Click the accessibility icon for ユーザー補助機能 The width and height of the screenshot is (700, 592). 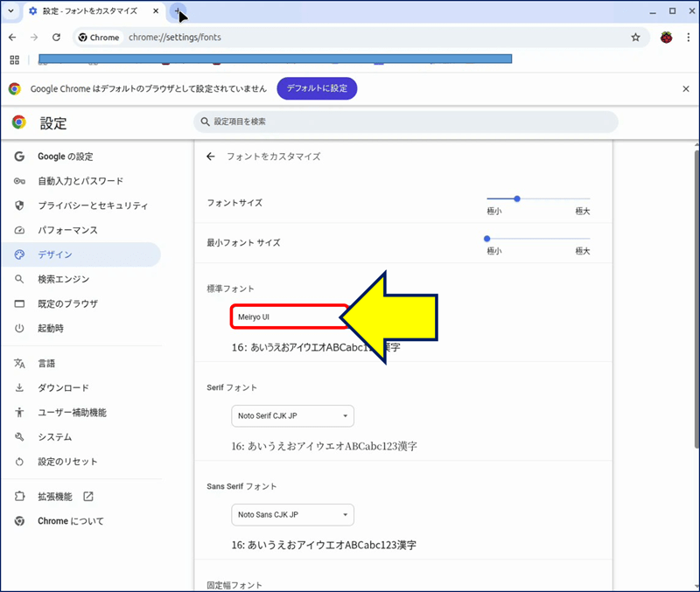pyautogui.click(x=19, y=413)
